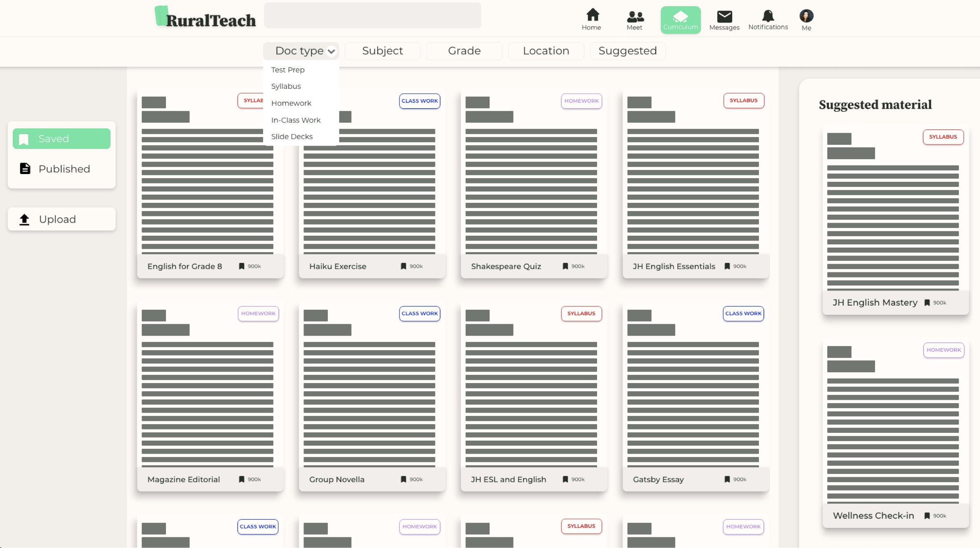The image size is (980, 548).
Task: Click the Upload button
Action: [61, 219]
